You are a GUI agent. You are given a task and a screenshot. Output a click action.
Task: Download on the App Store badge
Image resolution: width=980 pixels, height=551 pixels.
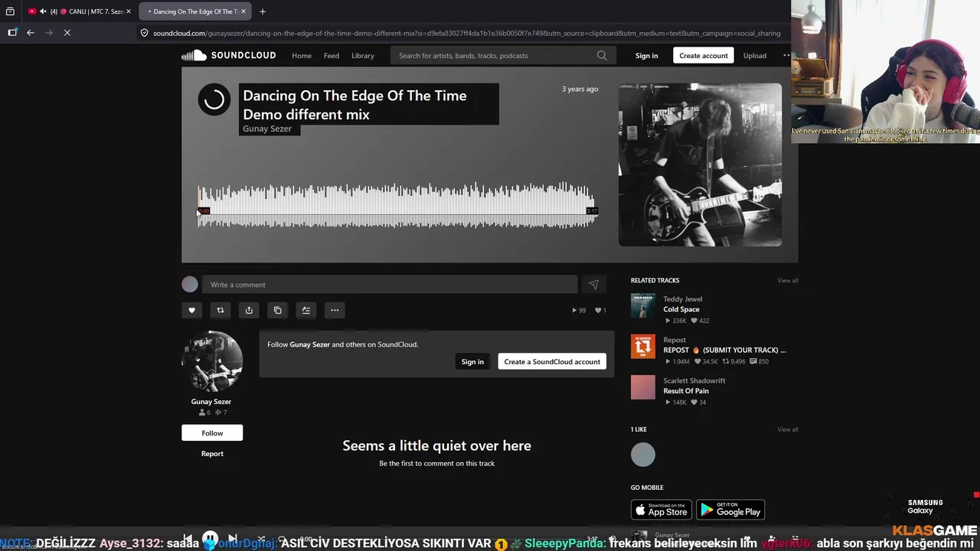[661, 510]
